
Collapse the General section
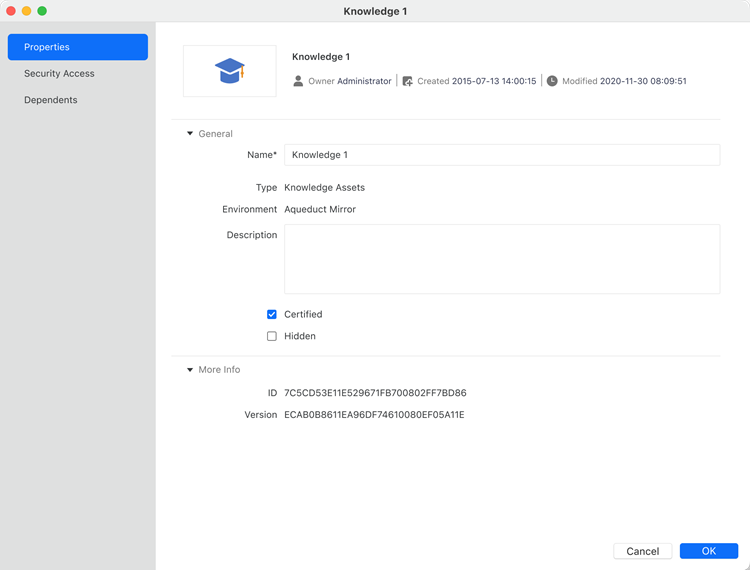point(190,133)
